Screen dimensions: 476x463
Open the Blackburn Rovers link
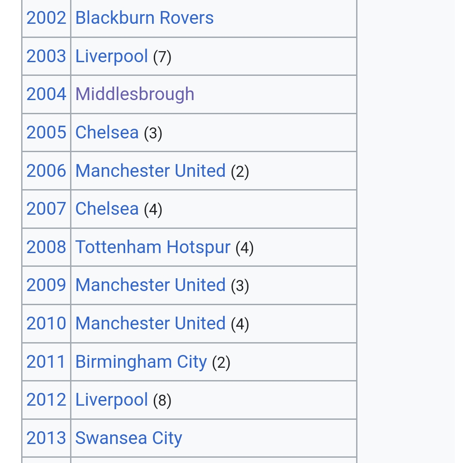(144, 18)
